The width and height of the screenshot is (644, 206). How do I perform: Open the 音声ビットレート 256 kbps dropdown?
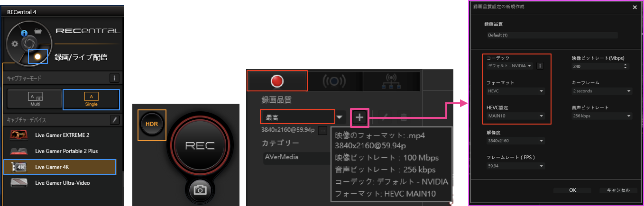click(602, 116)
